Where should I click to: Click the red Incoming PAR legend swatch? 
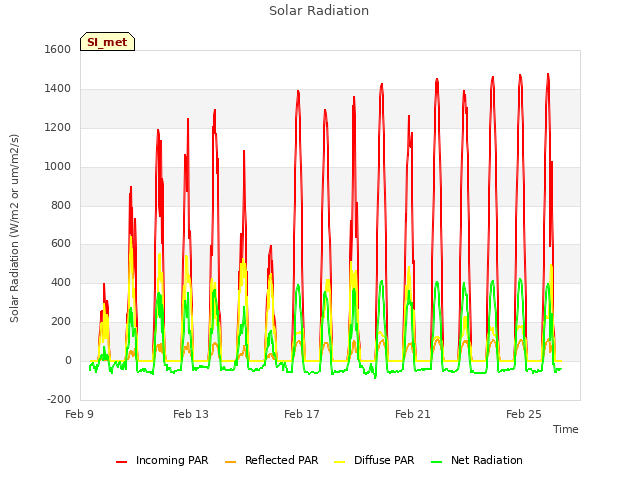pos(122,462)
